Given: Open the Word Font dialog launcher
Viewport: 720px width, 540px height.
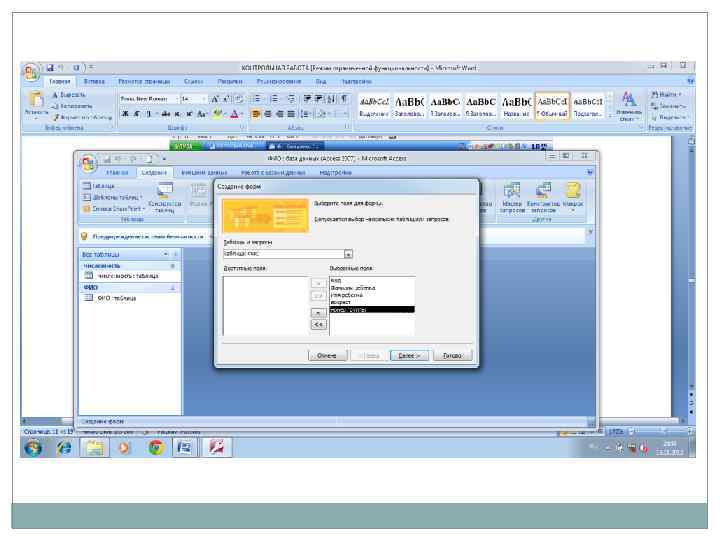Looking at the screenshot, I should pos(242,127).
